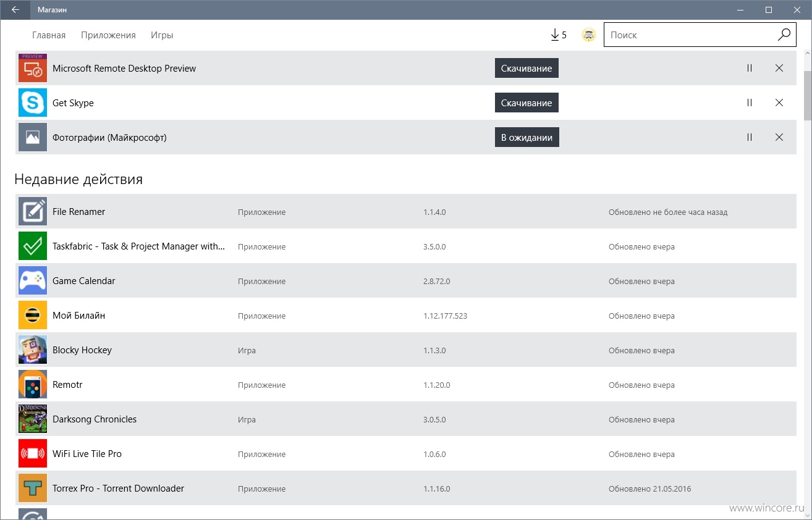Screen dimensions: 812x520
Task: Pause the Фотографии (Майкрософт) download
Action: pos(750,137)
